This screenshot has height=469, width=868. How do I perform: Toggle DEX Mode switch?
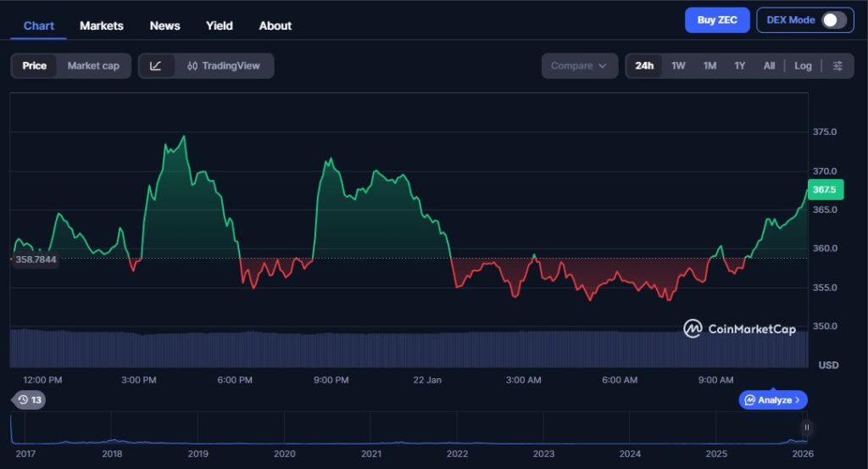[x=833, y=20]
